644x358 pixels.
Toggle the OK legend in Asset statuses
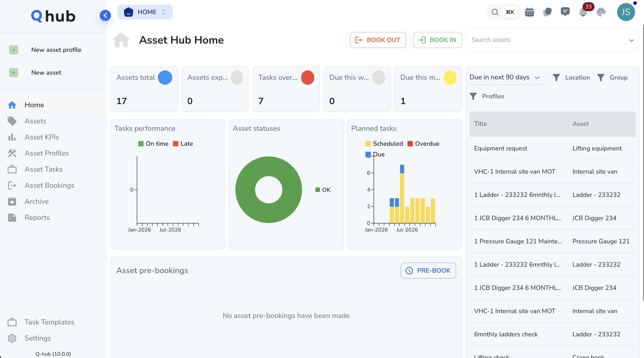tap(323, 190)
